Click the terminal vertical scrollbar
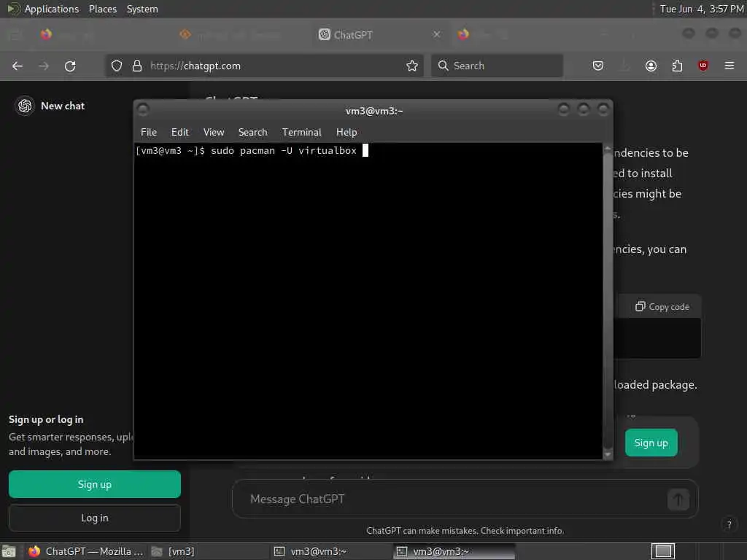The image size is (747, 560). (x=608, y=300)
